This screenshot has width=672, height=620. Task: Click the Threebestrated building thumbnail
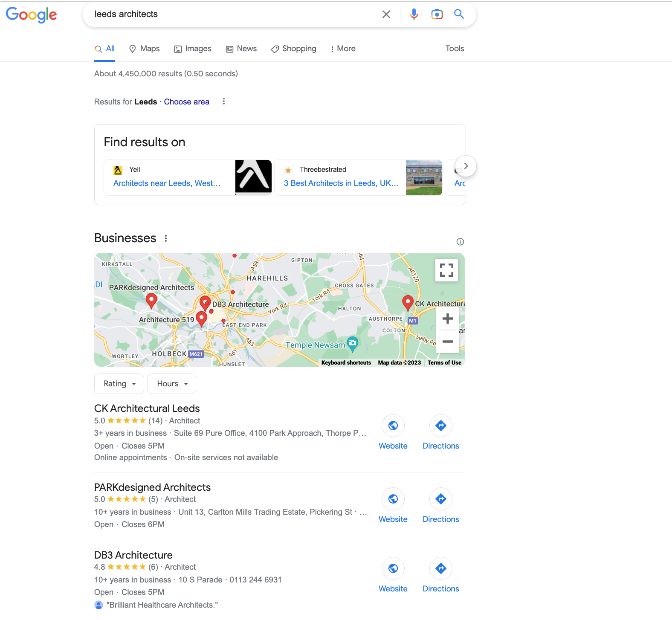click(x=424, y=177)
